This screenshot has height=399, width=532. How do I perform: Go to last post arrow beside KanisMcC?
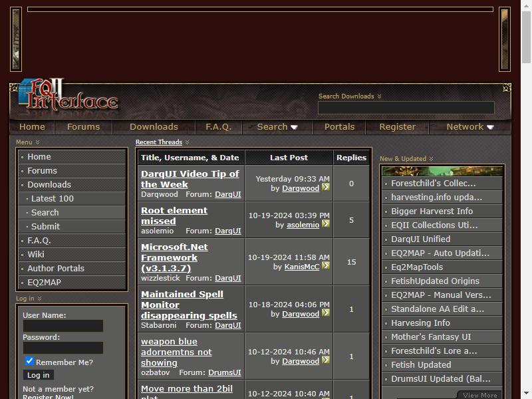pos(326,265)
